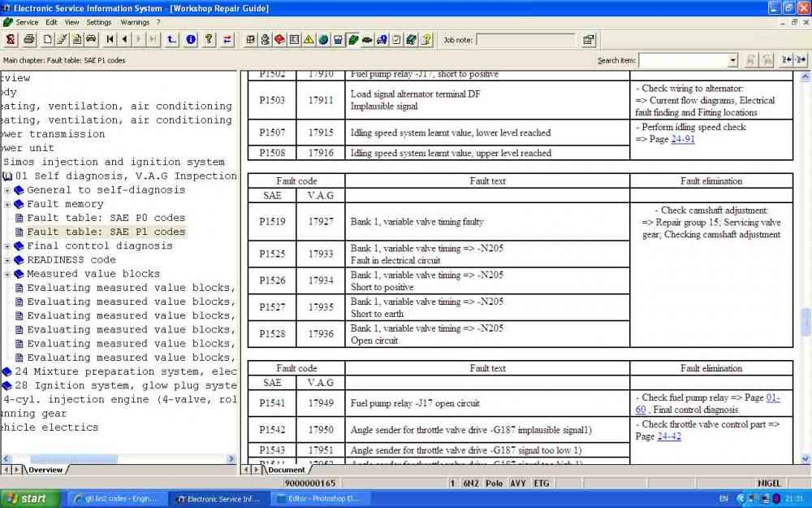Viewport: 812px width, 508px height.
Task: Click the blue globe toolbar icon
Action: pyautogui.click(x=324, y=39)
